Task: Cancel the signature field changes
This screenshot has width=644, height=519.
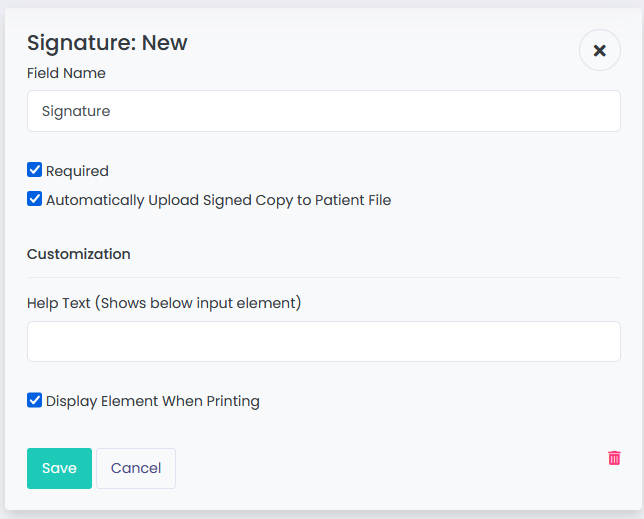Action: 136,468
